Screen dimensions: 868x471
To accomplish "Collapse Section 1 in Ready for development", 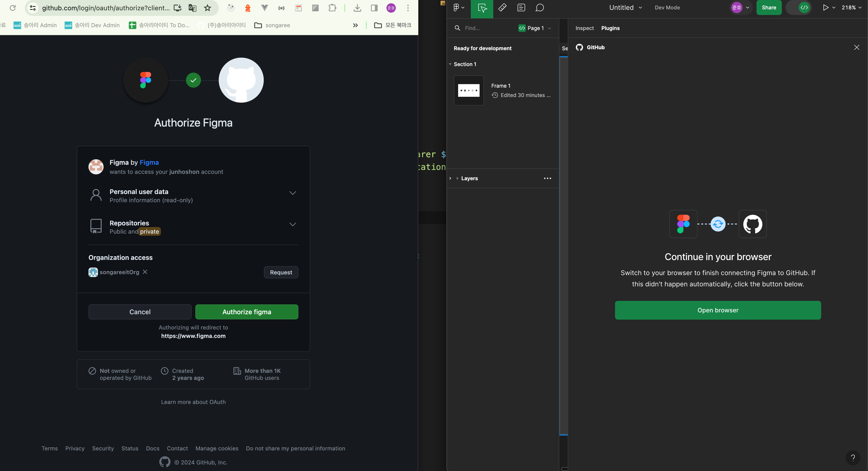I will [x=450, y=64].
